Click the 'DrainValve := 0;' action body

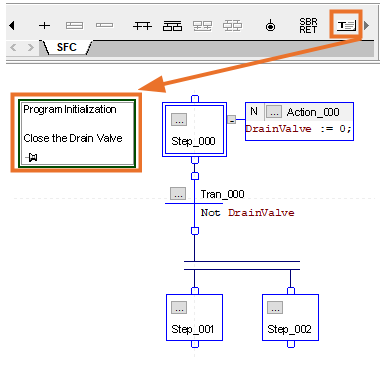point(298,129)
